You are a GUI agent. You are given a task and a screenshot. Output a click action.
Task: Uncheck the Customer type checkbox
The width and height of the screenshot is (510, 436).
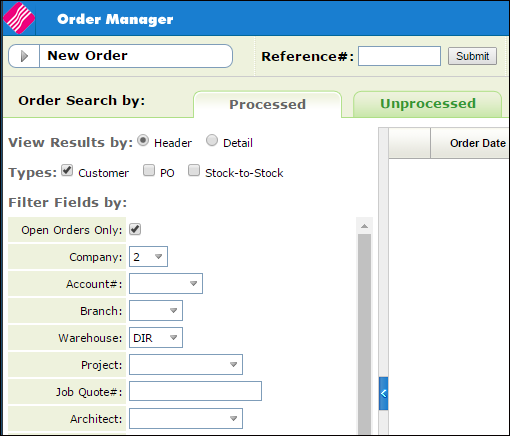point(67,170)
